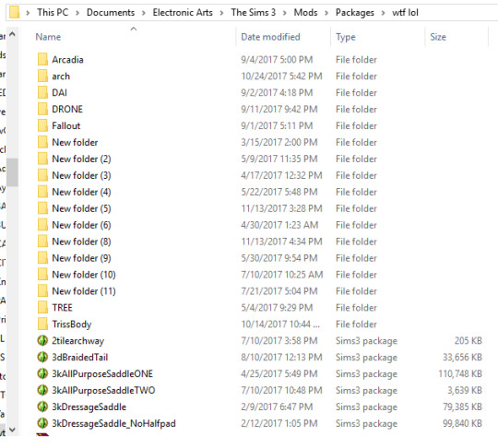Click the 110,748 KB size cell
Image resolution: width=498 pixels, height=448 pixels.
(x=460, y=373)
